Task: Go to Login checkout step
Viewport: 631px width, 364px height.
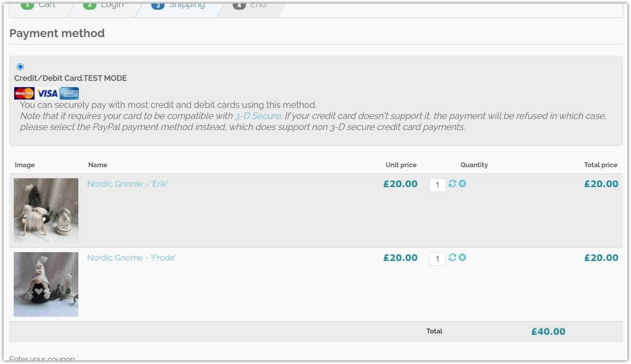Action: coord(104,5)
